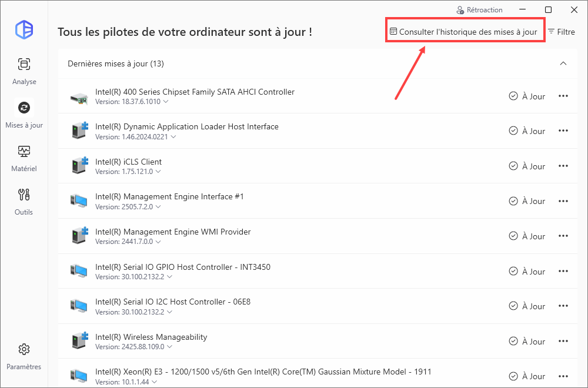
Task: Expand version 30.100.2132.2 dropdown for GPIO Host Controller
Action: 169,277
